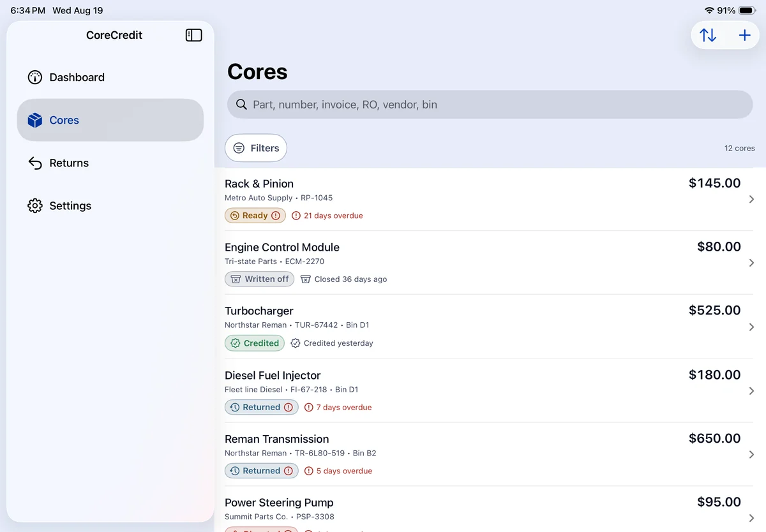The image size is (766, 532).
Task: Click the Cores cube icon
Action: point(35,120)
